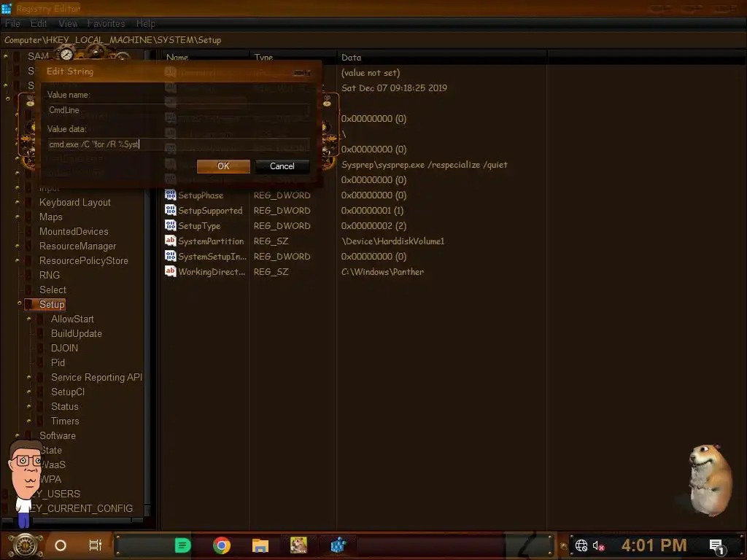Select the MountedDevices key
Screen dimensions: 747x560
(x=74, y=231)
